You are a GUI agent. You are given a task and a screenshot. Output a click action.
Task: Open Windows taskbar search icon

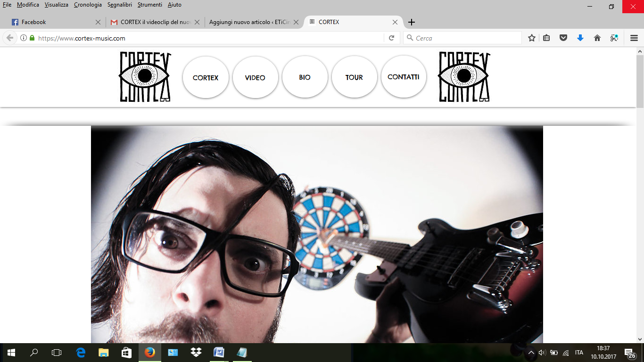pos(34,353)
